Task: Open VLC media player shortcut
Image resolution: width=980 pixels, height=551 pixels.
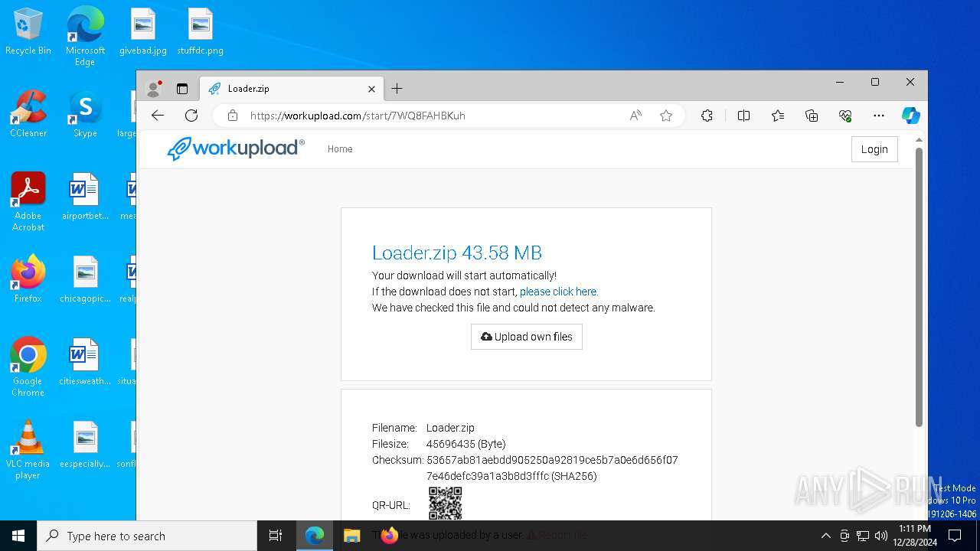Action: pyautogui.click(x=28, y=450)
